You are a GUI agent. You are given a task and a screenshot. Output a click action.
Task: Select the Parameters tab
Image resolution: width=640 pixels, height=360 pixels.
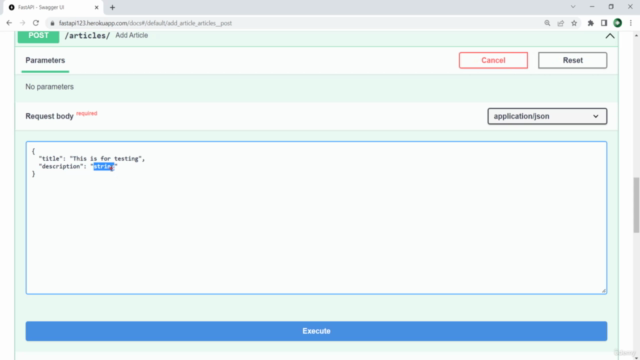point(45,60)
